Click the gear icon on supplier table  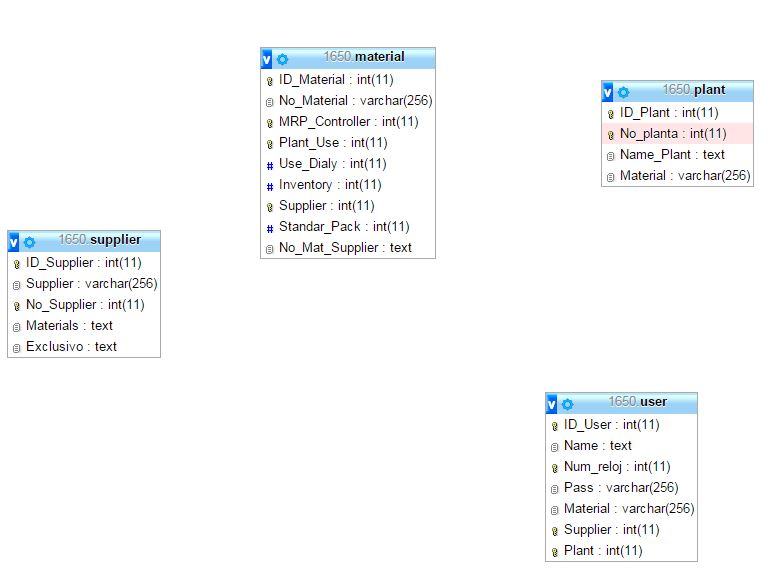(29, 242)
